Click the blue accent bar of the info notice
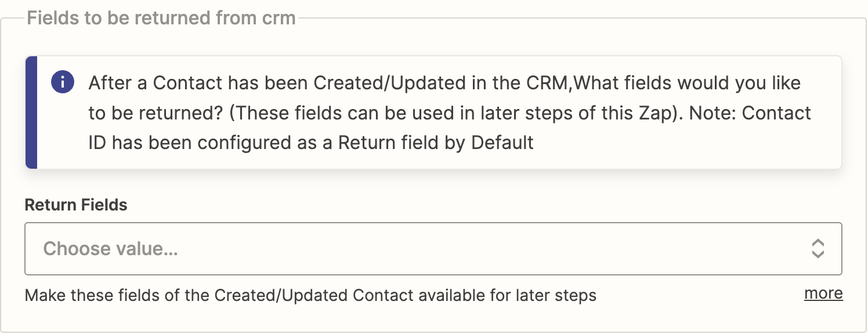 [31, 112]
